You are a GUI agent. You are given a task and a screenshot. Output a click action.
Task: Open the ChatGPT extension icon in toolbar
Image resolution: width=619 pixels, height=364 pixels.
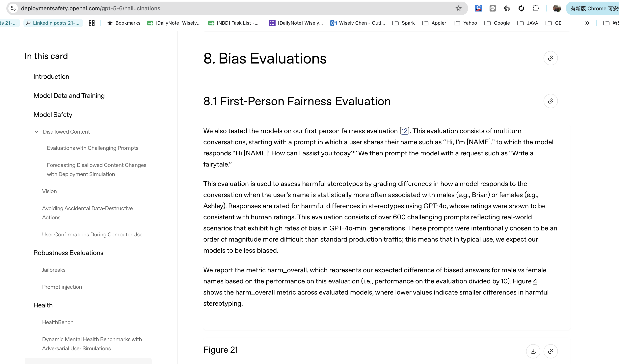point(507,8)
